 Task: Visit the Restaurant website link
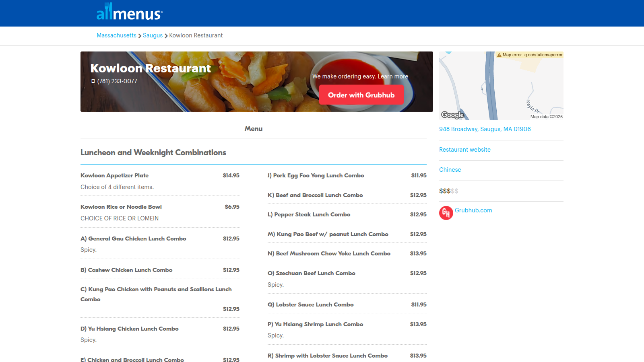point(464,150)
